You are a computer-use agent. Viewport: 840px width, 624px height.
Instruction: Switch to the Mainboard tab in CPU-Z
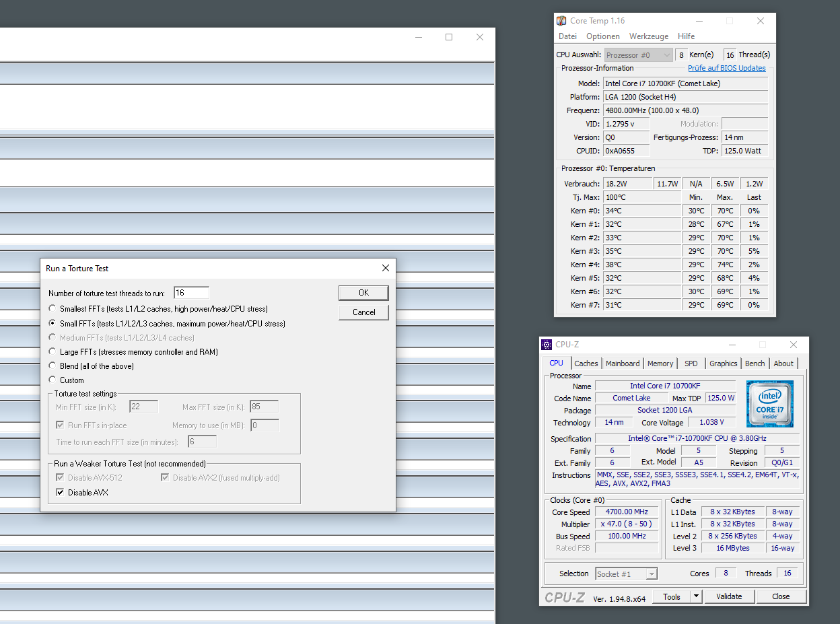tap(623, 363)
